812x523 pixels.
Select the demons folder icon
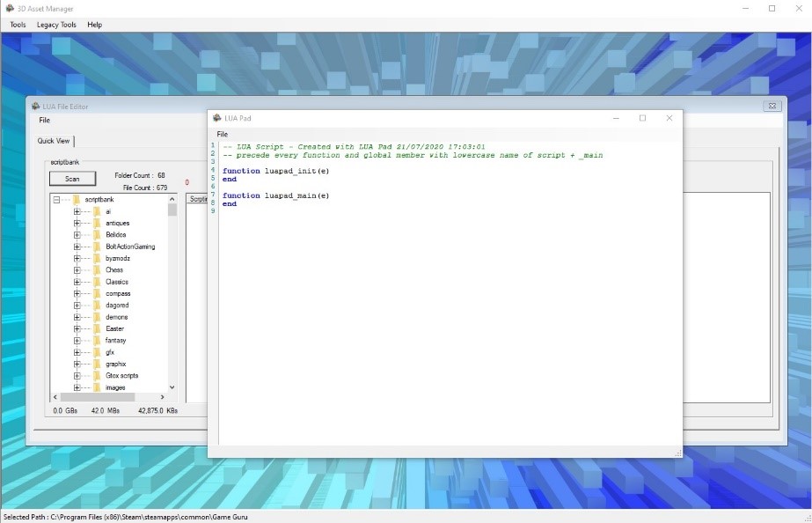(x=97, y=317)
